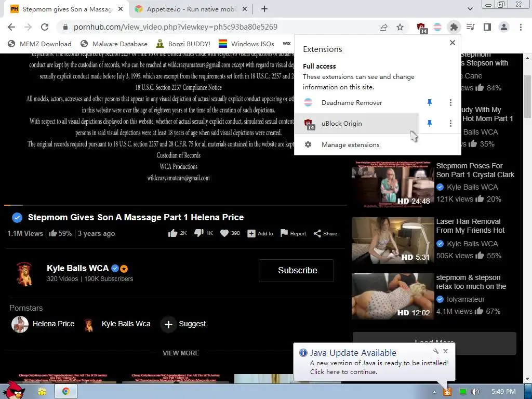532x399 pixels.
Task: Bookmark this page with the star icon
Action: [x=400, y=27]
